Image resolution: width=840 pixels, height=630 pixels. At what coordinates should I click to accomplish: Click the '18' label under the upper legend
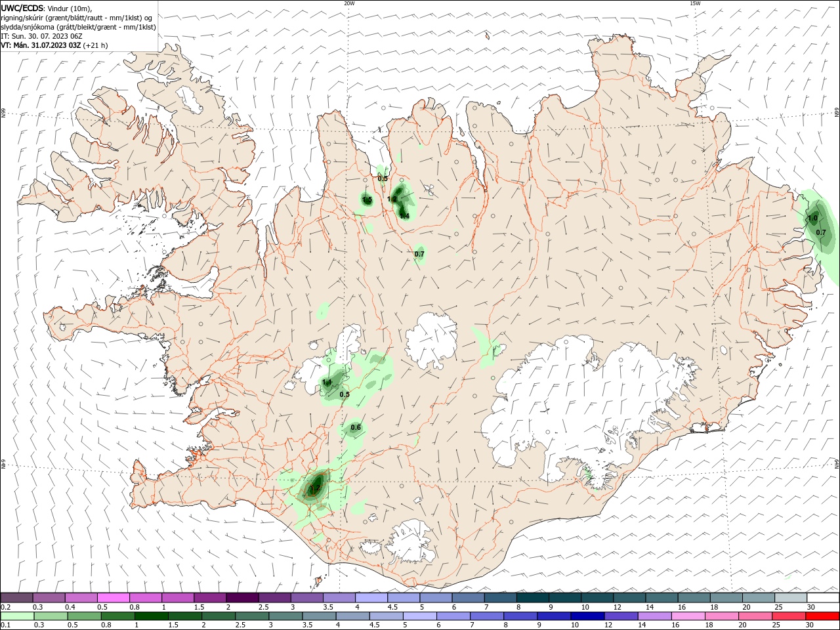click(714, 607)
